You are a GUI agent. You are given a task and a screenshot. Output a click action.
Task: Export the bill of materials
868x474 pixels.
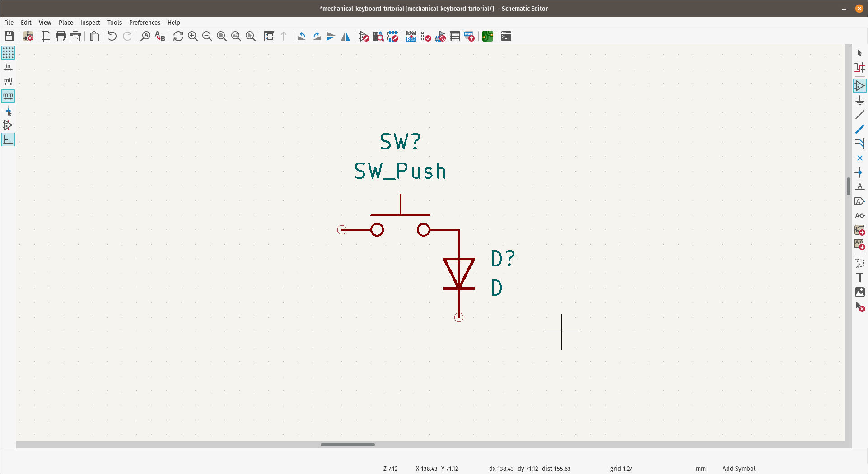click(469, 36)
